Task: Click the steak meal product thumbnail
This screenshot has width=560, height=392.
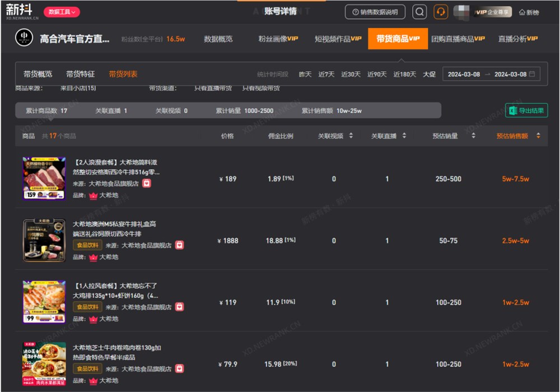Action: point(44,178)
